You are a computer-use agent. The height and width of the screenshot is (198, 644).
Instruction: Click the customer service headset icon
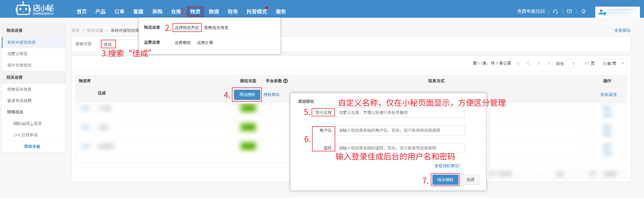(555, 11)
